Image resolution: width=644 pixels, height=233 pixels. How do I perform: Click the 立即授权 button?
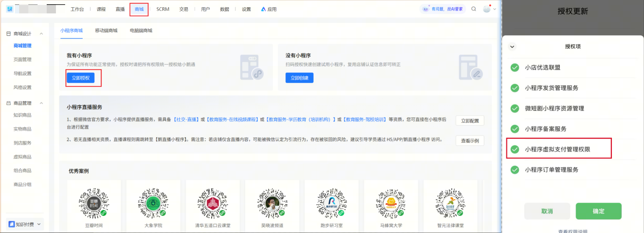(x=80, y=78)
